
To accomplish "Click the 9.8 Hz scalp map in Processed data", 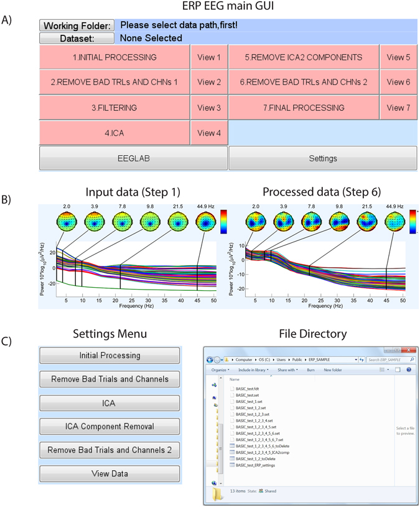I will [339, 222].
